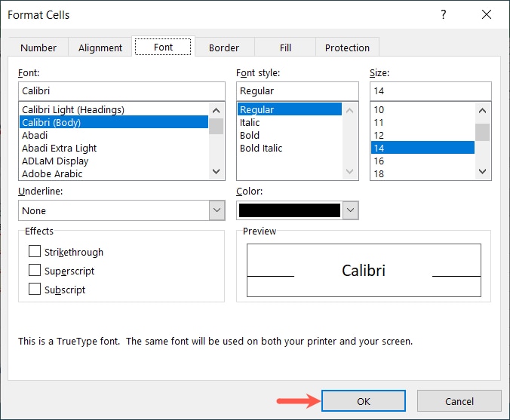The width and height of the screenshot is (510, 420).
Task: Choose font size 11
Action: pos(422,122)
